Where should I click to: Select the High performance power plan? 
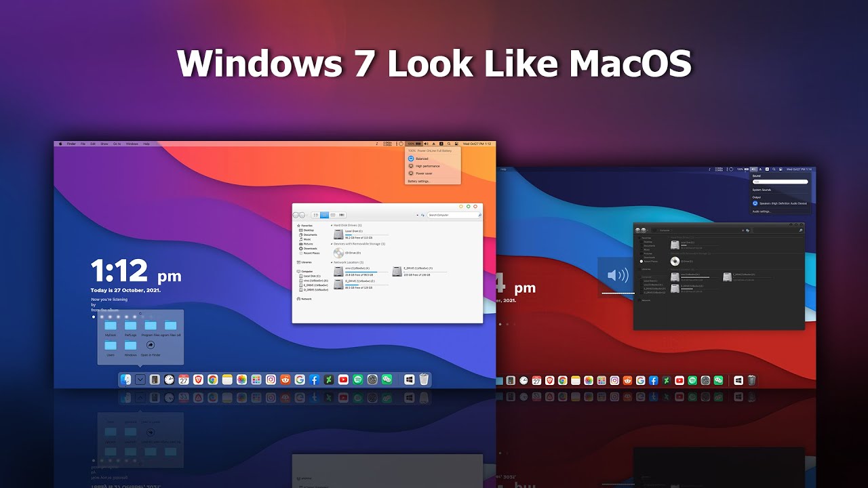tap(424, 166)
